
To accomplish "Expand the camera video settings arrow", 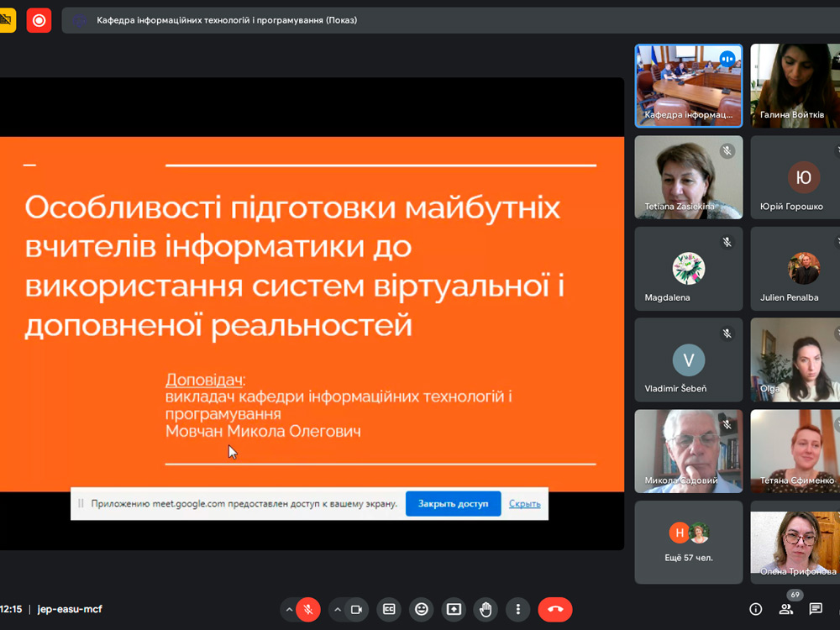I will [337, 609].
